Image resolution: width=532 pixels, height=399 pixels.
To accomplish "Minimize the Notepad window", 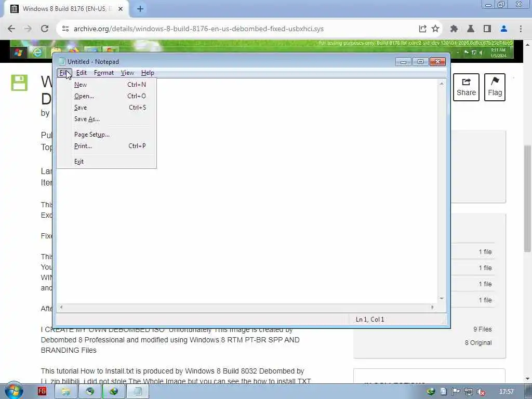I will click(x=403, y=61).
